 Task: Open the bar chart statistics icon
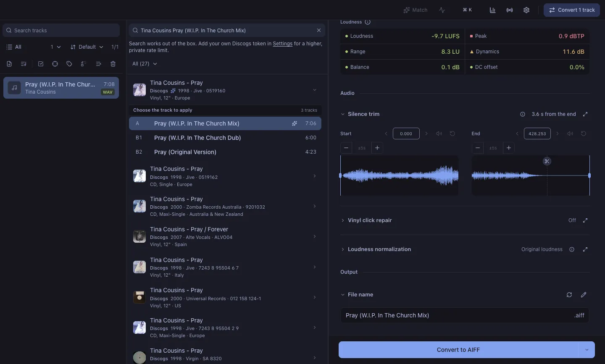(492, 10)
